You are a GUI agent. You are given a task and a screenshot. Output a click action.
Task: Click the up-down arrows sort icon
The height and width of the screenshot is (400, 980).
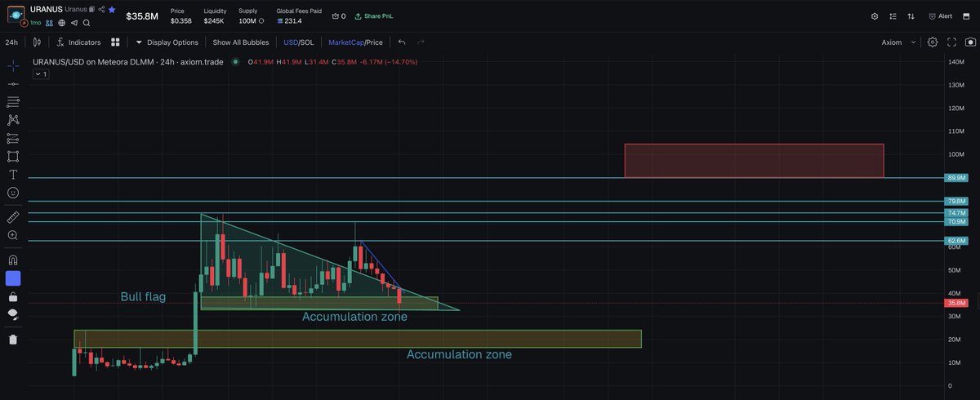(x=911, y=16)
